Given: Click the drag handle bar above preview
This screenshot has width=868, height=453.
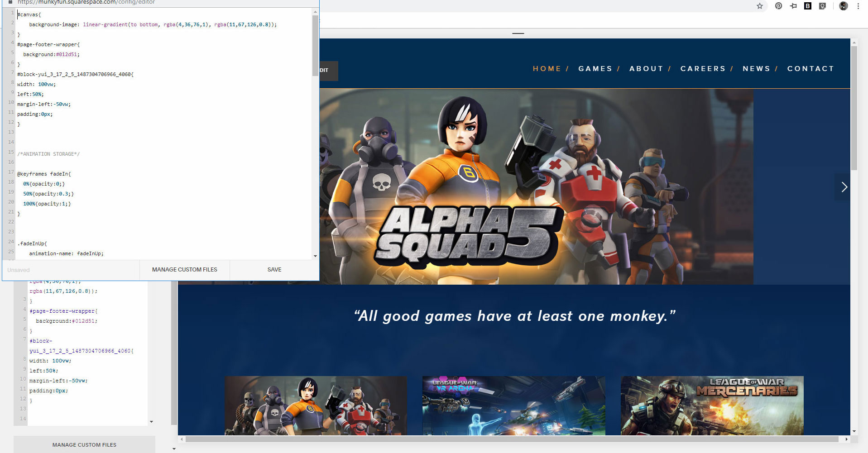Looking at the screenshot, I should [x=518, y=33].
